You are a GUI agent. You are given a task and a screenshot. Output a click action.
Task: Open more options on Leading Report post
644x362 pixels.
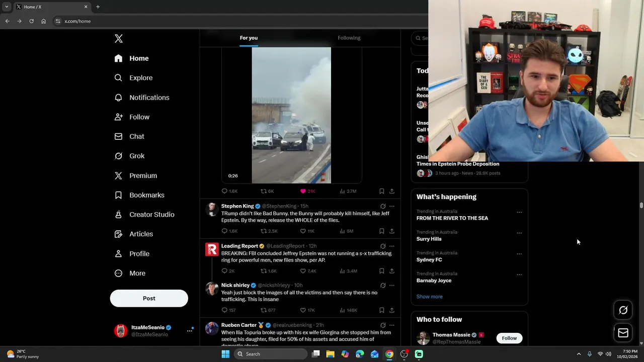click(392, 246)
